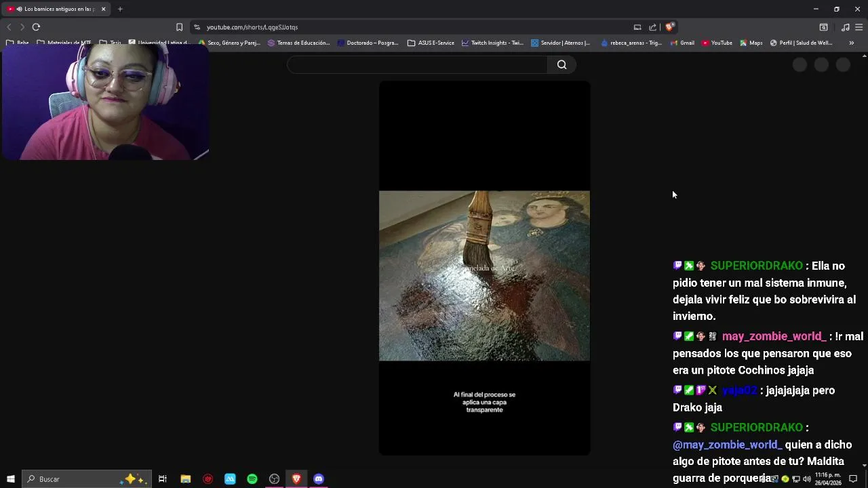The width and height of the screenshot is (868, 488).
Task: Open the Maps bookmark
Action: [x=751, y=43]
